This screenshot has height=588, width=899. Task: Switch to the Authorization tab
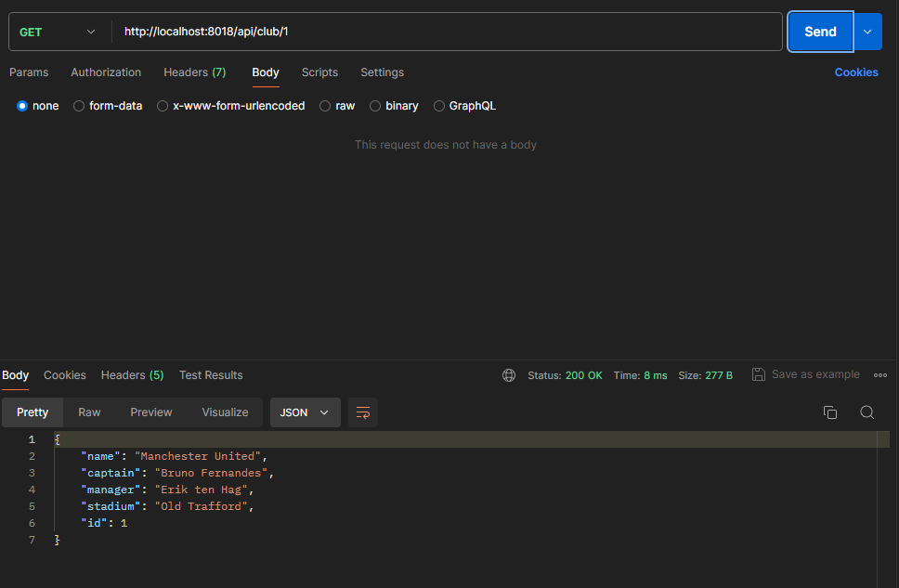(x=106, y=72)
